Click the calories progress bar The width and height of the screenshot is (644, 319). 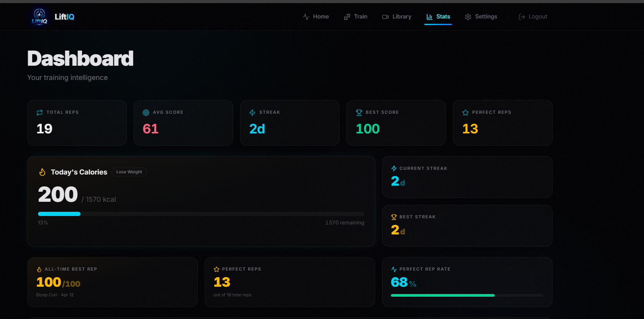pyautogui.click(x=201, y=214)
